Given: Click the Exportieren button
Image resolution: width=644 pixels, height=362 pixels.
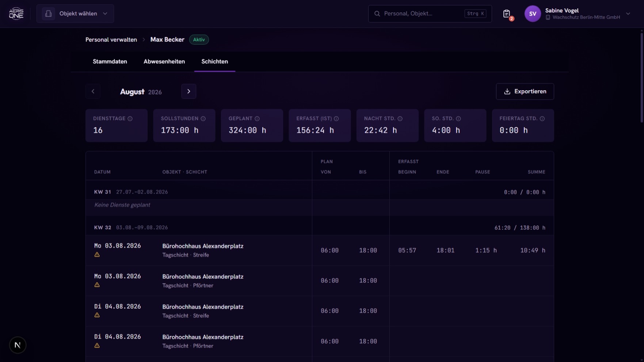Looking at the screenshot, I should click(525, 91).
